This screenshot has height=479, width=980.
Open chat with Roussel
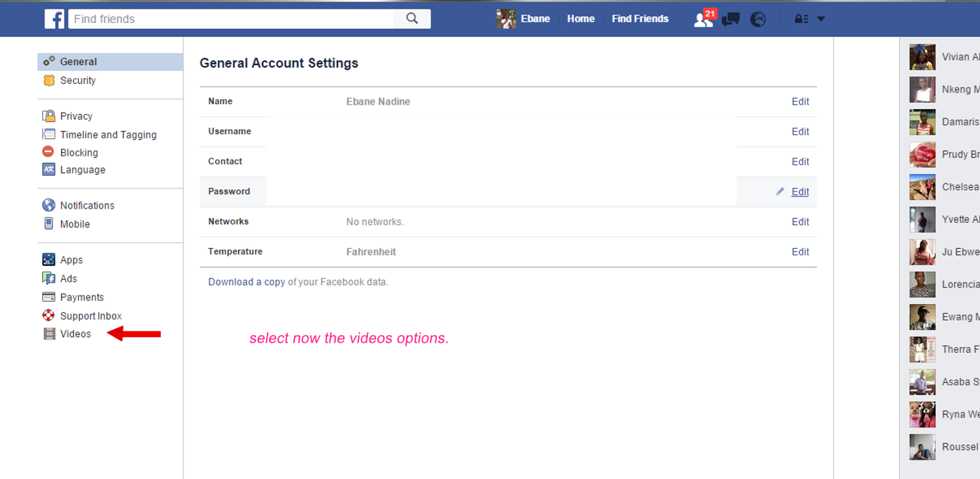[x=944, y=447]
